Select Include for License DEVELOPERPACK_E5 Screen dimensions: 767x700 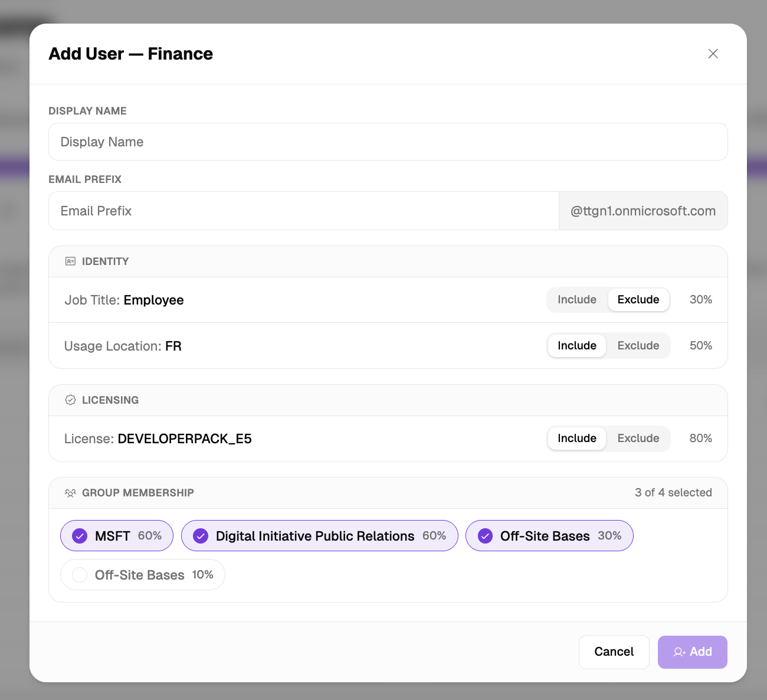pyautogui.click(x=577, y=439)
